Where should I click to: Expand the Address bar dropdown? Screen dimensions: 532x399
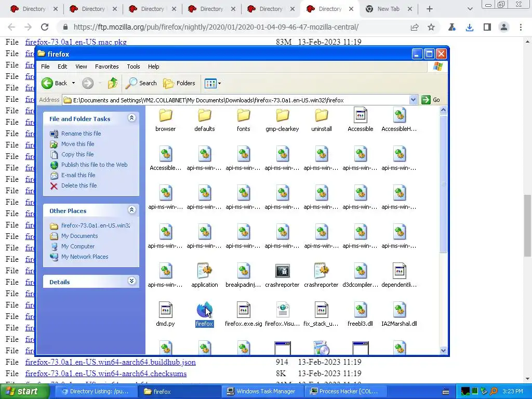click(413, 100)
